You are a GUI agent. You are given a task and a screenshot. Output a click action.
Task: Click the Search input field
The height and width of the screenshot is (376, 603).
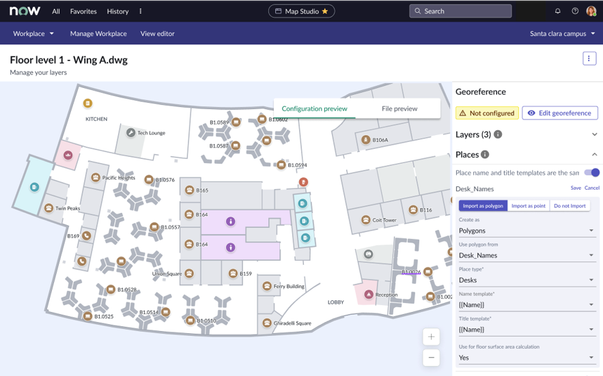point(460,11)
